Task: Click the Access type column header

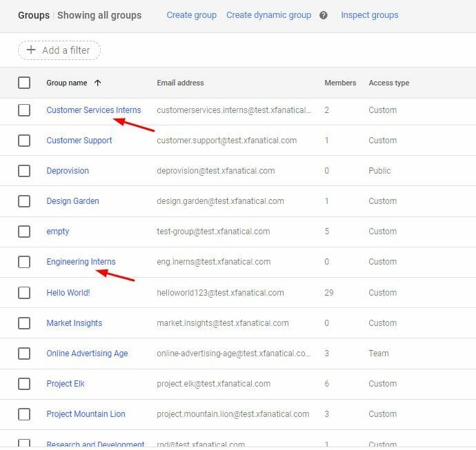Action: point(389,83)
